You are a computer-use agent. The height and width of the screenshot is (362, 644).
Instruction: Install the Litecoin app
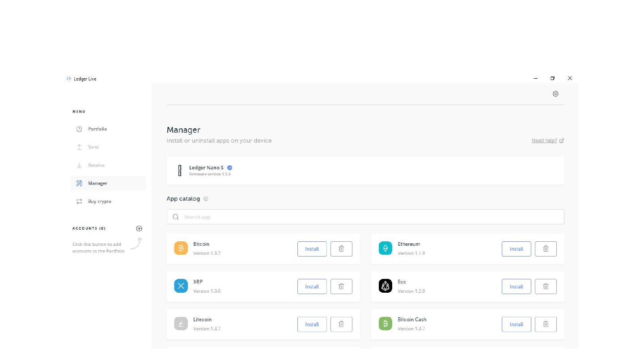312,324
